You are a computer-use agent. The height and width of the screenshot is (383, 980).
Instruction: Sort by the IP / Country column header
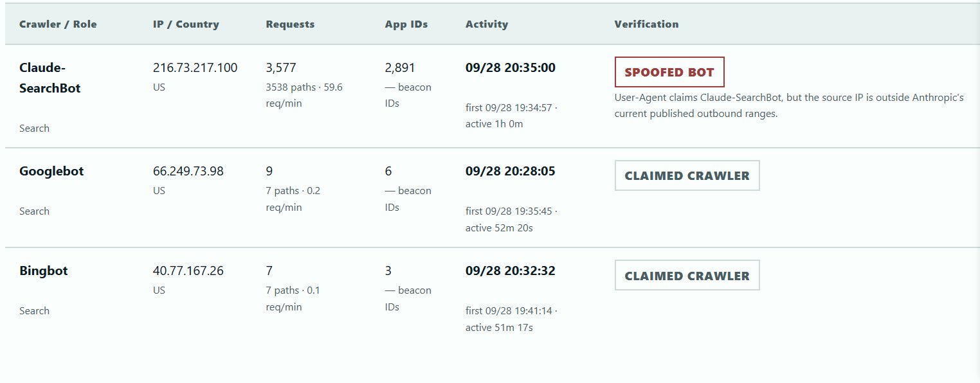pos(186,24)
